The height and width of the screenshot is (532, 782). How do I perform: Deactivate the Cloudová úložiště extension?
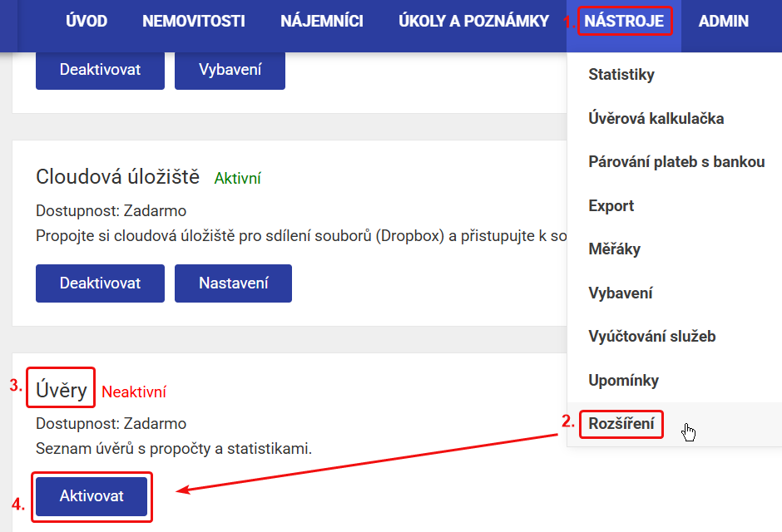[100, 283]
